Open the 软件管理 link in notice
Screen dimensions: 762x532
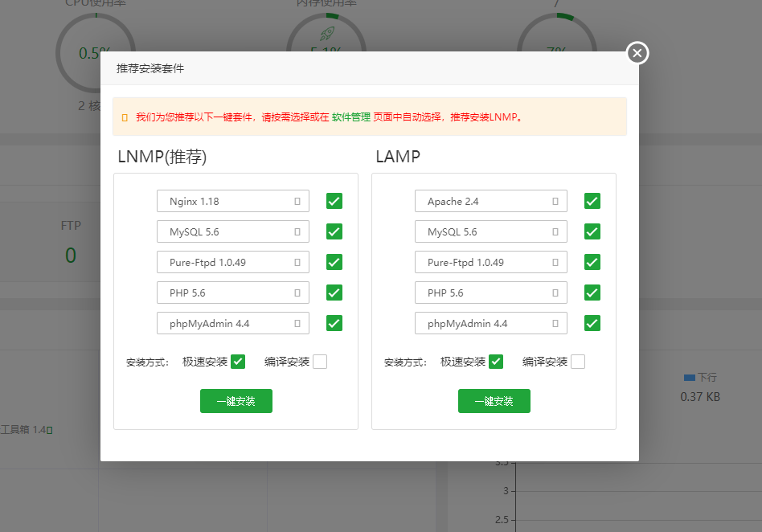point(351,117)
